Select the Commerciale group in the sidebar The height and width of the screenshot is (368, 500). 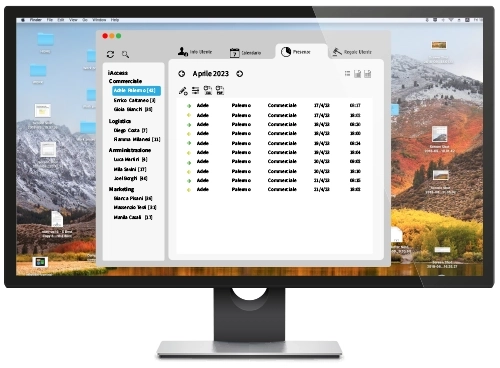[125, 81]
